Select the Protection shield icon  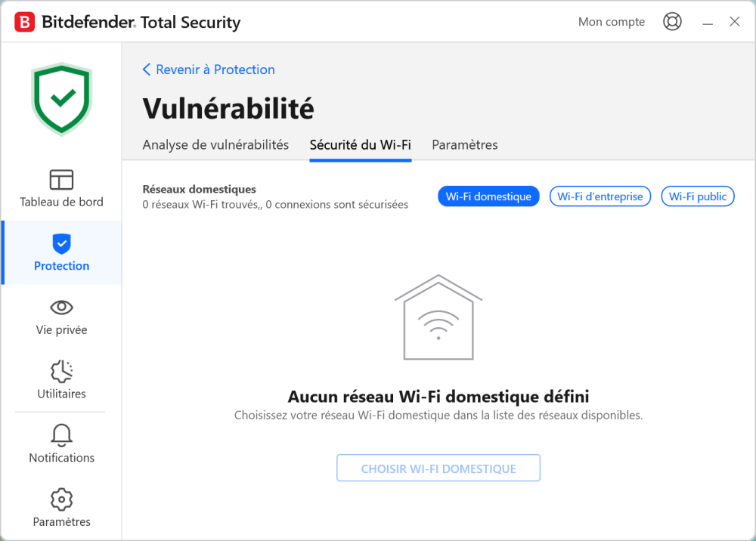coord(61,243)
